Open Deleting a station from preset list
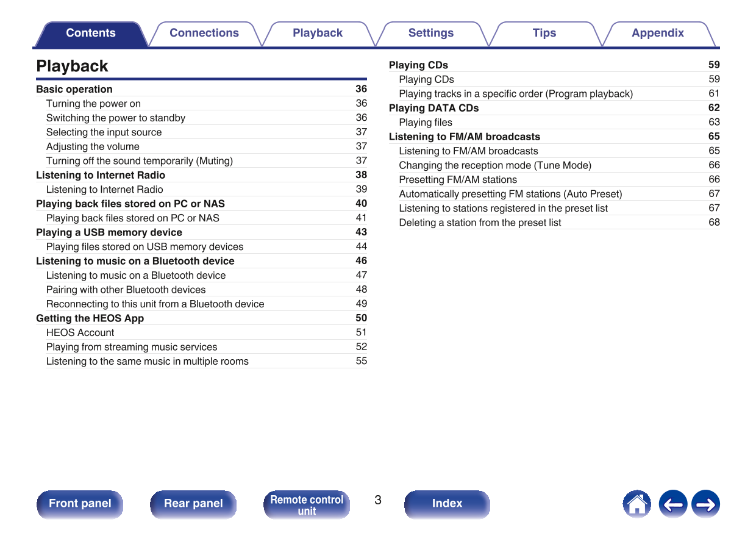756x533 pixels. pyautogui.click(x=480, y=223)
